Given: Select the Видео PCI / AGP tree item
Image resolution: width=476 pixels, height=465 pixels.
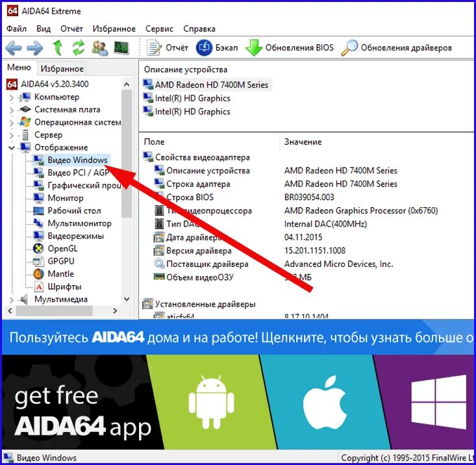Looking at the screenshot, I should (71, 173).
